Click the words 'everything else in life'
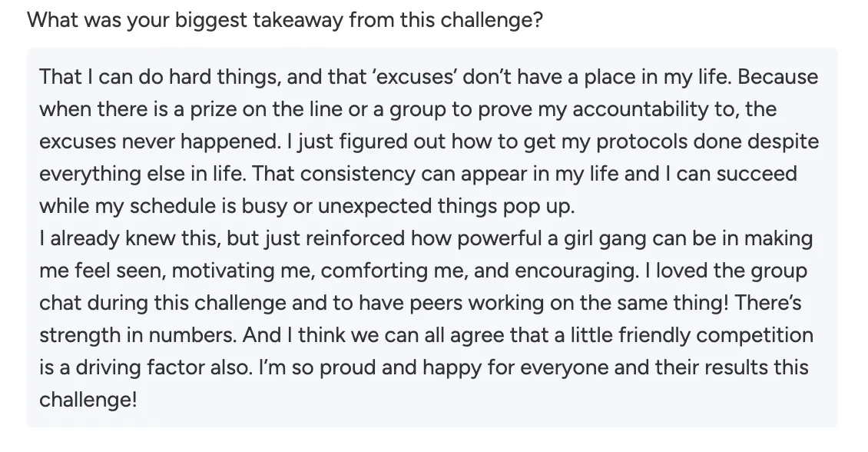 tap(138, 174)
